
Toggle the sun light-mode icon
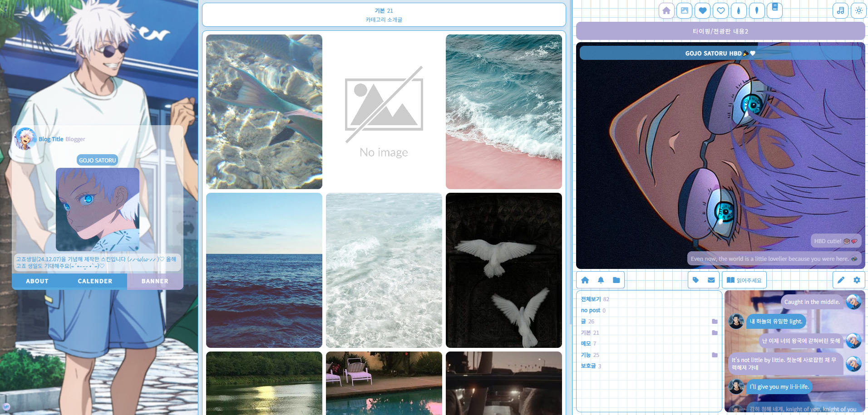tap(859, 10)
